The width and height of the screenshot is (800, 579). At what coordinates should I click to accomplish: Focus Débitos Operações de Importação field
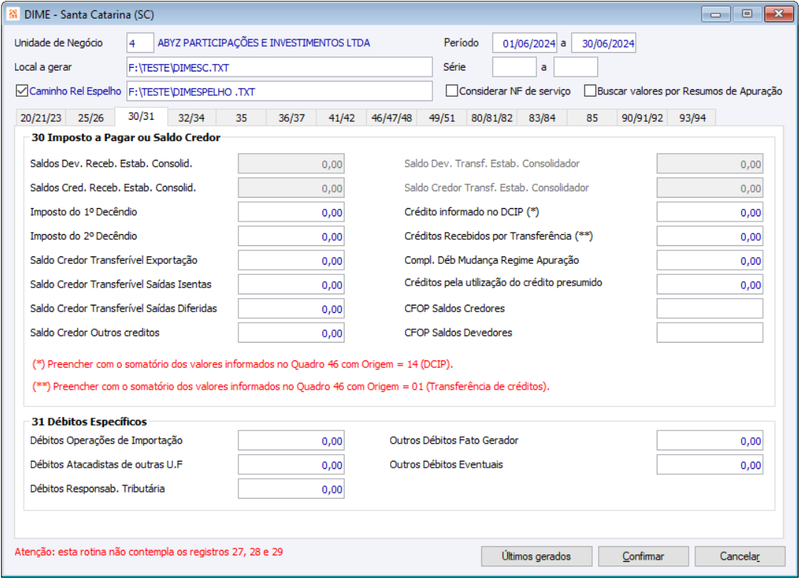(291, 441)
